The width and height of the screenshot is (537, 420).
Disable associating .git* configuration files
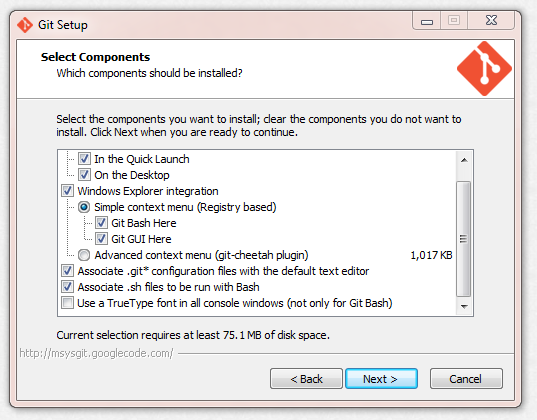coord(67,271)
